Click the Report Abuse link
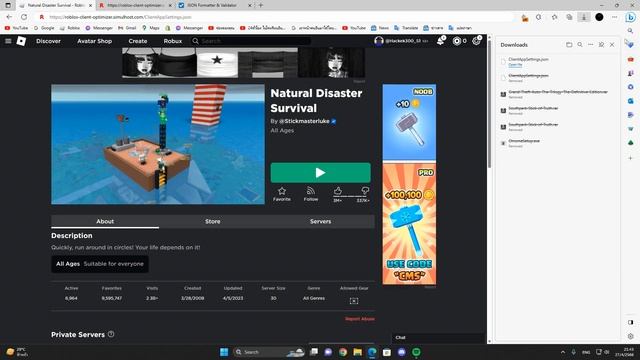The width and height of the screenshot is (640, 360). click(360, 319)
